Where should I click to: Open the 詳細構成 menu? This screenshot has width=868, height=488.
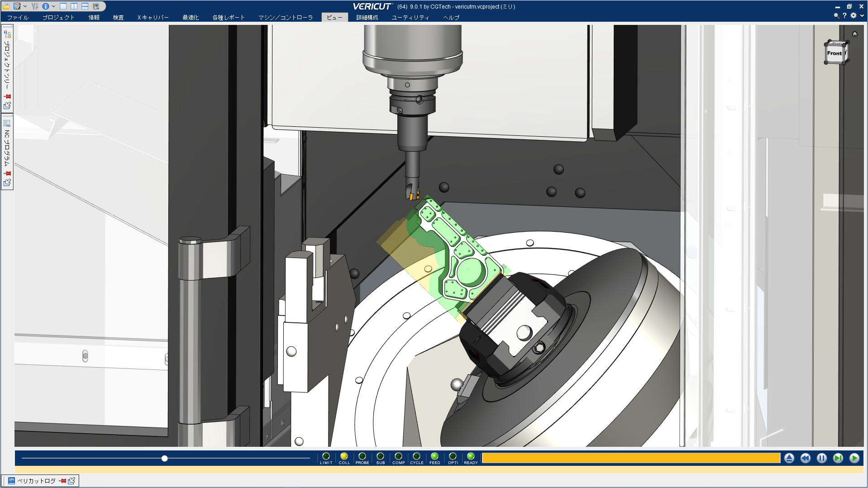coord(367,18)
